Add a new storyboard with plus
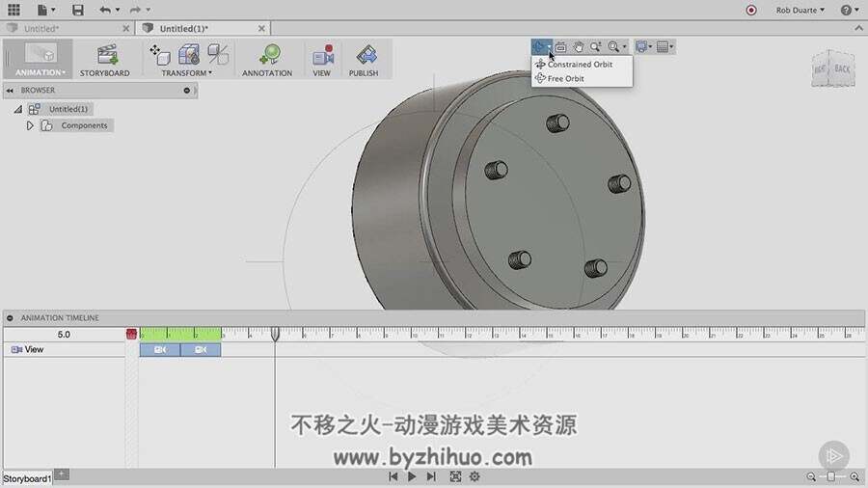 pos(62,474)
